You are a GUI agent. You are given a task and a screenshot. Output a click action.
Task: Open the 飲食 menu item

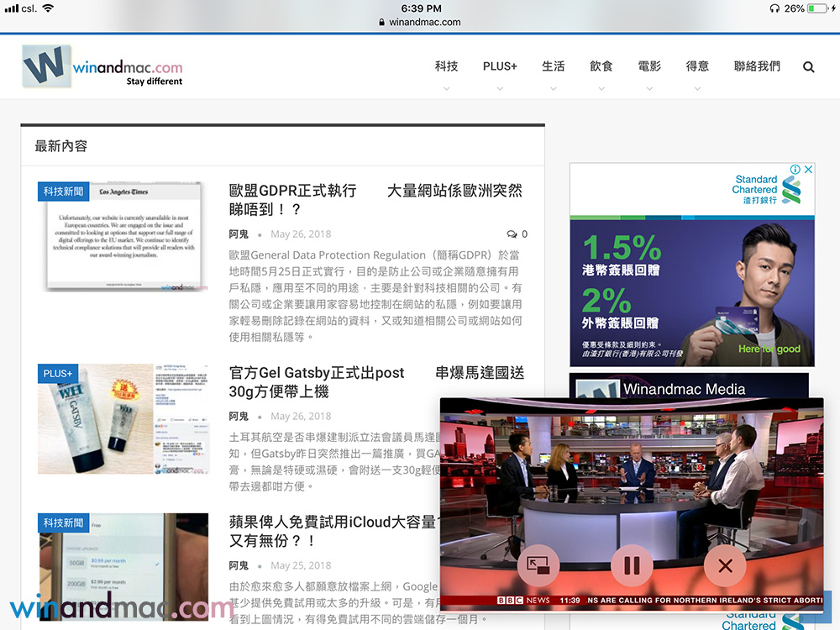(601, 66)
